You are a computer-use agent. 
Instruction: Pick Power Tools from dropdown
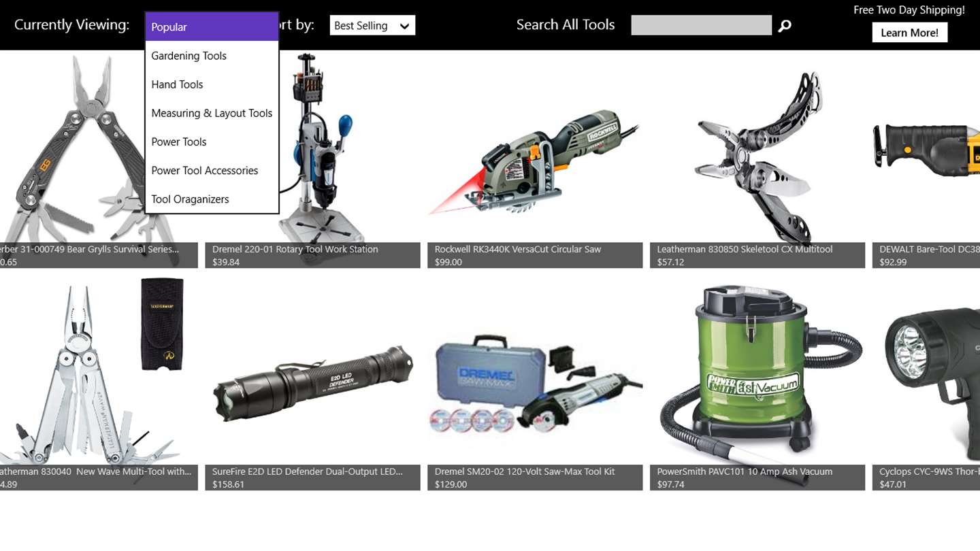212,141
